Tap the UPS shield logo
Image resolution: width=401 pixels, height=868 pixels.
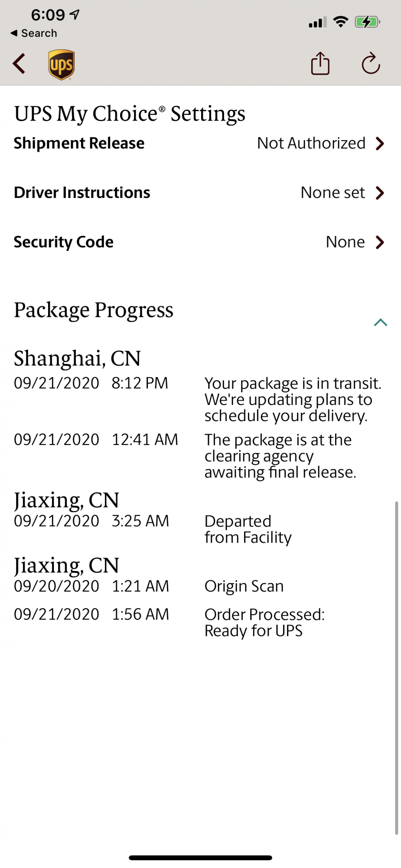click(x=61, y=65)
